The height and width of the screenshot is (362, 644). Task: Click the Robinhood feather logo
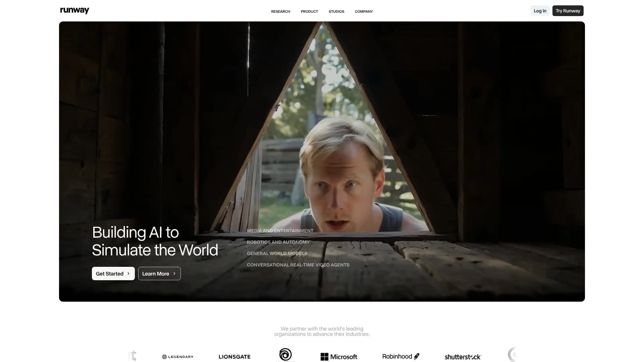coord(401,356)
